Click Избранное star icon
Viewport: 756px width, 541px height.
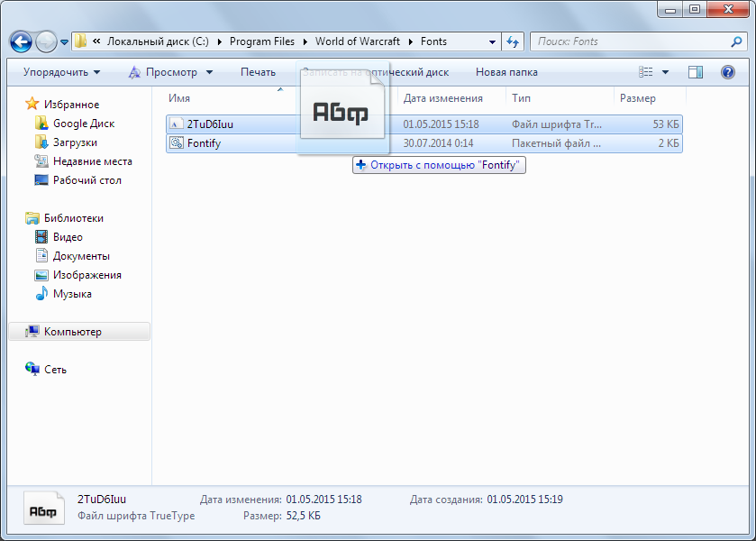pos(32,104)
